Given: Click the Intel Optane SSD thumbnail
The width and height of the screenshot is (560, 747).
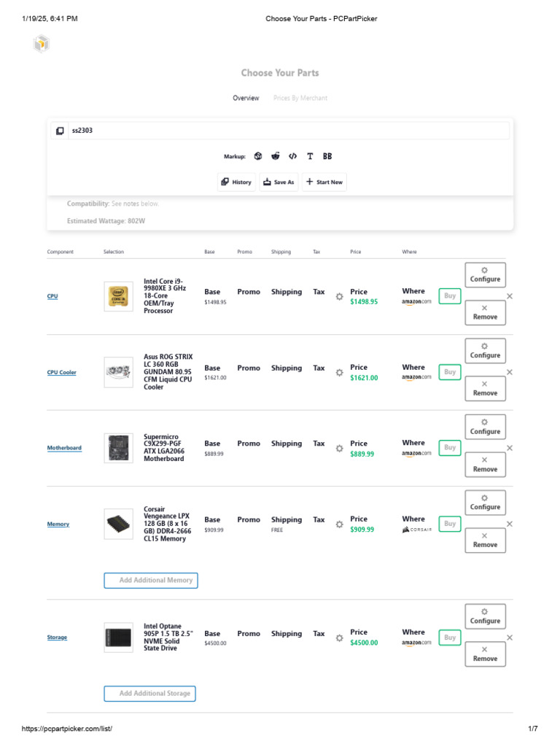Looking at the screenshot, I should (119, 638).
